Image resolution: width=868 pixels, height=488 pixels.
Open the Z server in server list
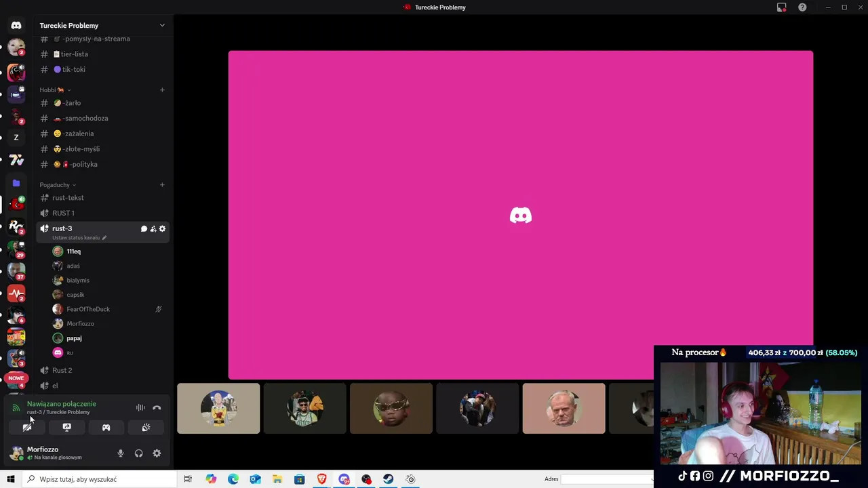tap(16, 138)
